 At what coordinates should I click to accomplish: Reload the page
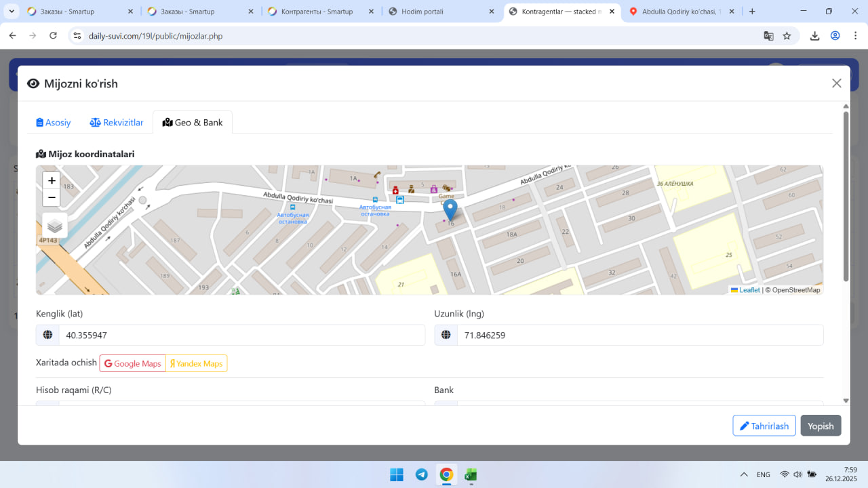click(x=54, y=36)
